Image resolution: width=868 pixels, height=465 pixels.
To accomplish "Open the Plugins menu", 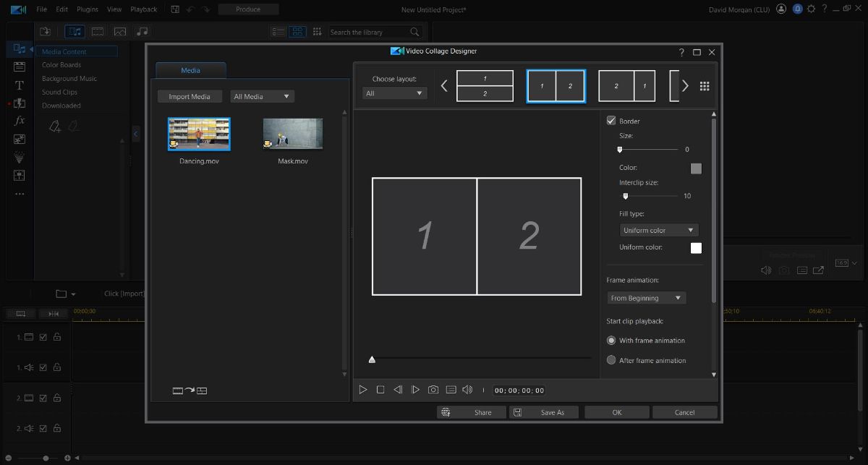I will coord(87,9).
